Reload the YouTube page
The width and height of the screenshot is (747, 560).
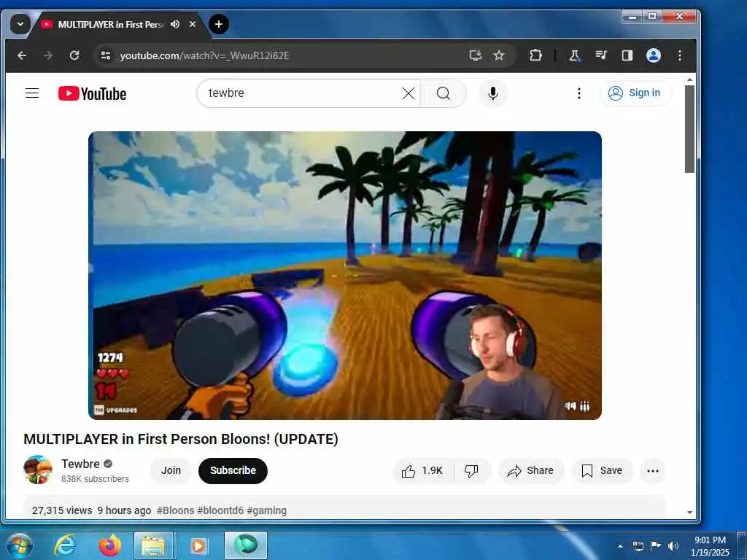(x=74, y=55)
